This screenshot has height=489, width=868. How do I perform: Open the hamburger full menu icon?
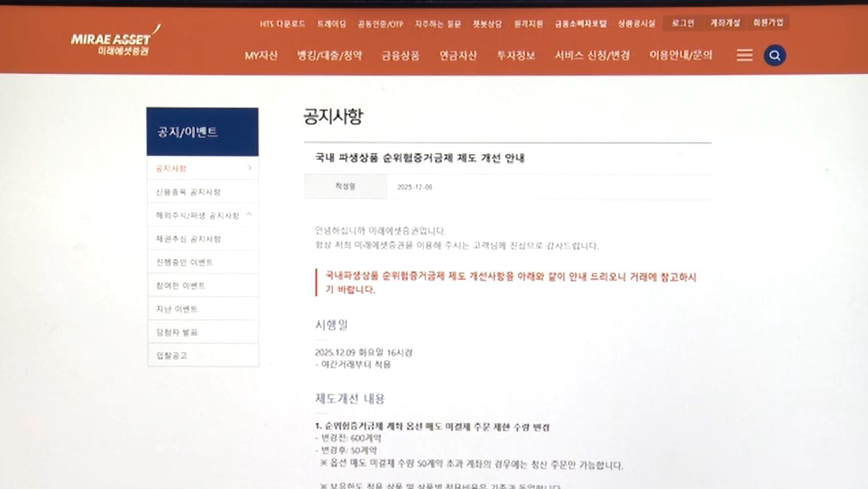click(744, 55)
